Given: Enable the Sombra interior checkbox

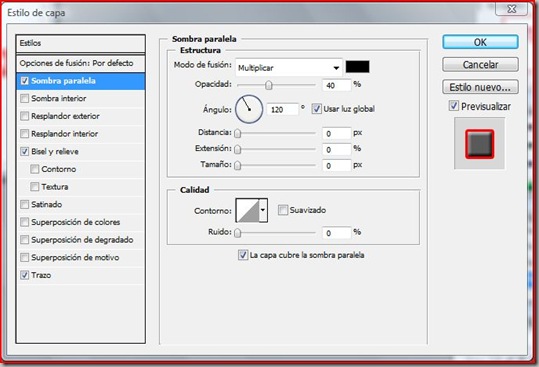Looking at the screenshot, I should [x=24, y=99].
